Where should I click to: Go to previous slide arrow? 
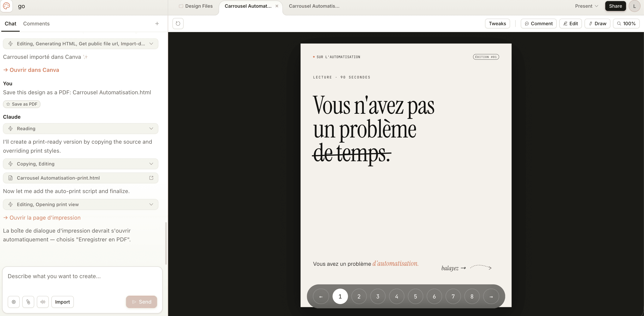pos(321,297)
